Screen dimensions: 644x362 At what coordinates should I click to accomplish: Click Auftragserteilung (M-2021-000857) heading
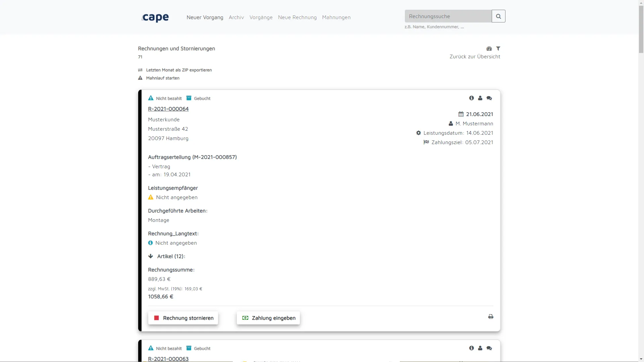[x=193, y=157]
